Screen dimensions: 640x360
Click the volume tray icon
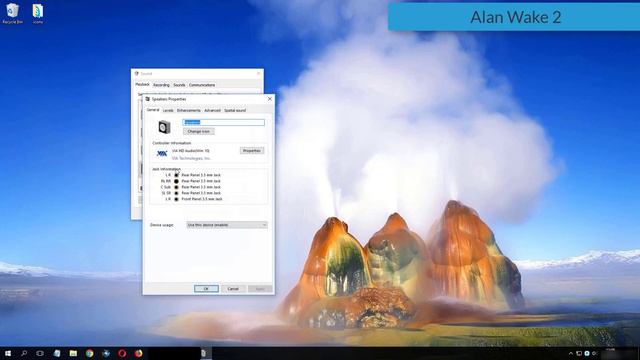pyautogui.click(x=594, y=353)
